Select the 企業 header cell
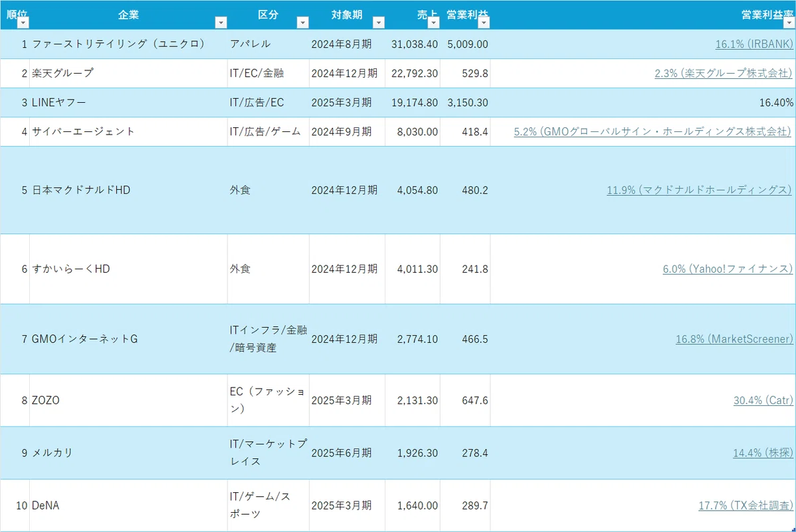796x532 pixels. [x=129, y=15]
